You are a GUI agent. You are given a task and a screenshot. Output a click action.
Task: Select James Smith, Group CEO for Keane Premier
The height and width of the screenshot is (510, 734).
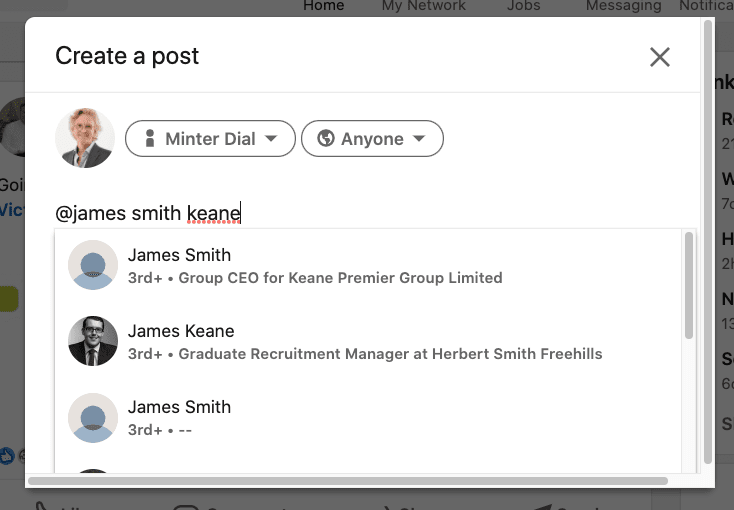315,266
